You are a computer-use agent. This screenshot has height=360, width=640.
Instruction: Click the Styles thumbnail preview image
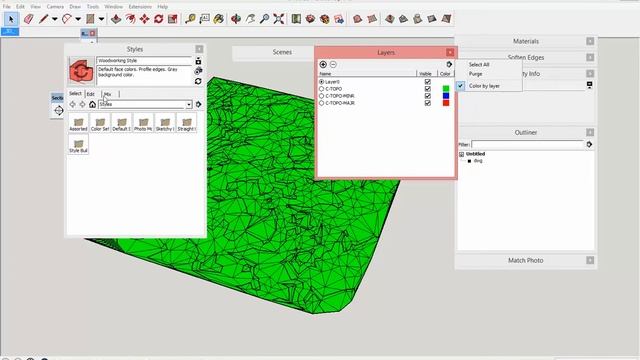[x=81, y=71]
